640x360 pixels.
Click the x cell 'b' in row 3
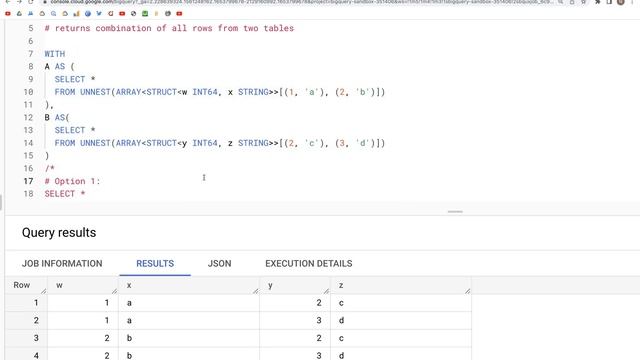pos(129,338)
